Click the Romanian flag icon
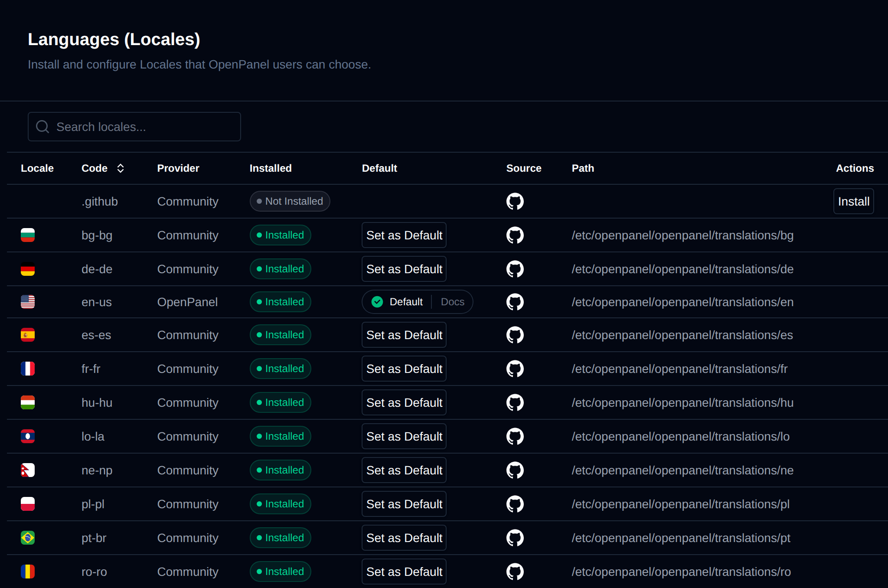Image resolution: width=888 pixels, height=588 pixels. pos(28,572)
